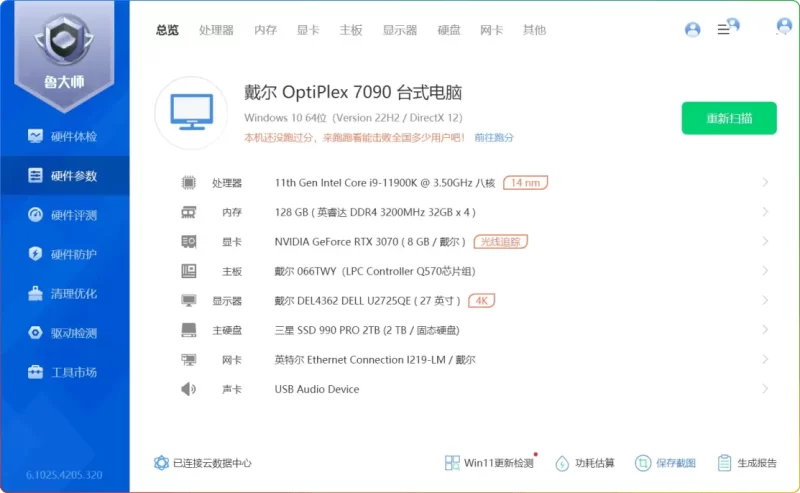The image size is (800, 493).
Task: Click the 网卡 network adapter icon
Action: pyautogui.click(x=188, y=360)
